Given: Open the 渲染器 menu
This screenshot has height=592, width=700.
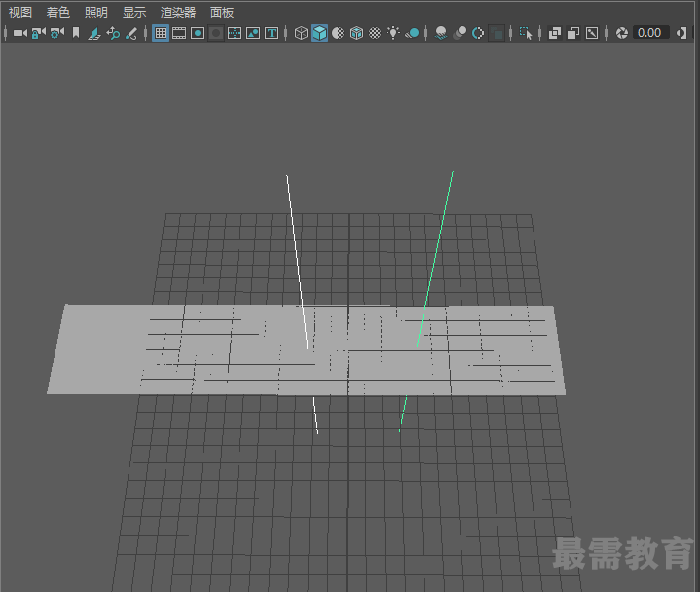Looking at the screenshot, I should (178, 12).
